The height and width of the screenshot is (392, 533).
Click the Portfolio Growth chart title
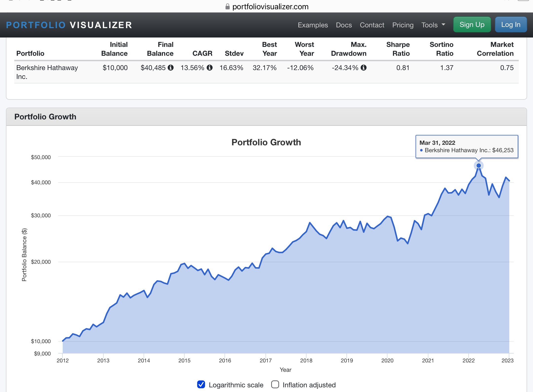[266, 142]
